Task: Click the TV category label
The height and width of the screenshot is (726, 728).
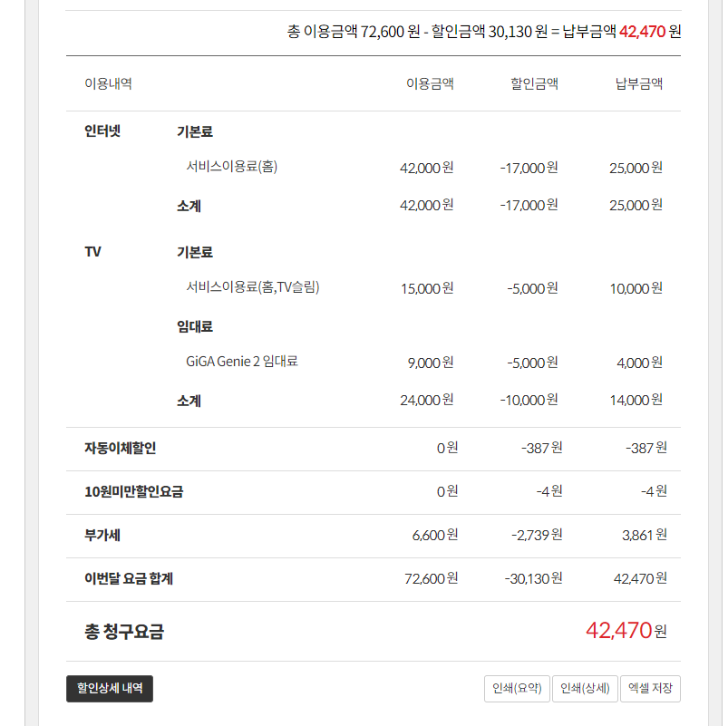Action: 92,251
